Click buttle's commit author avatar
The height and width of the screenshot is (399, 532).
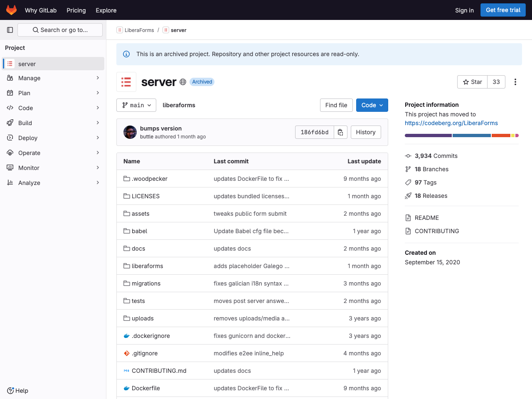pyautogui.click(x=130, y=132)
